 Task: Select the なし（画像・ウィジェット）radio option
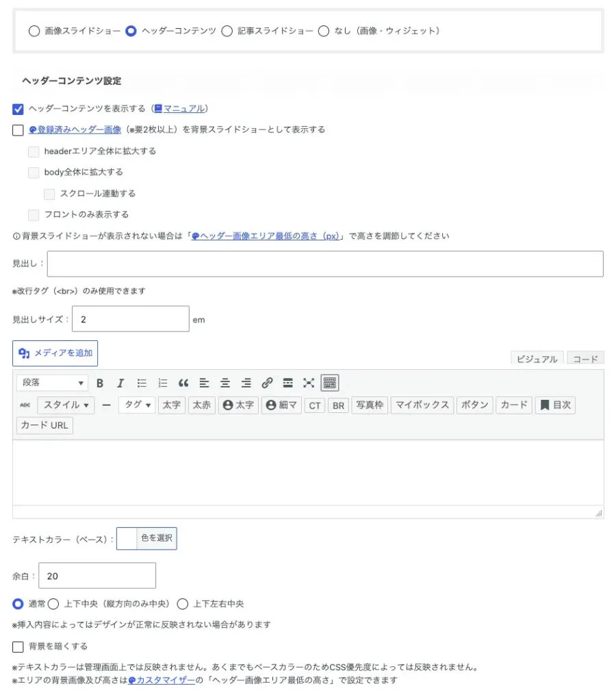324,31
